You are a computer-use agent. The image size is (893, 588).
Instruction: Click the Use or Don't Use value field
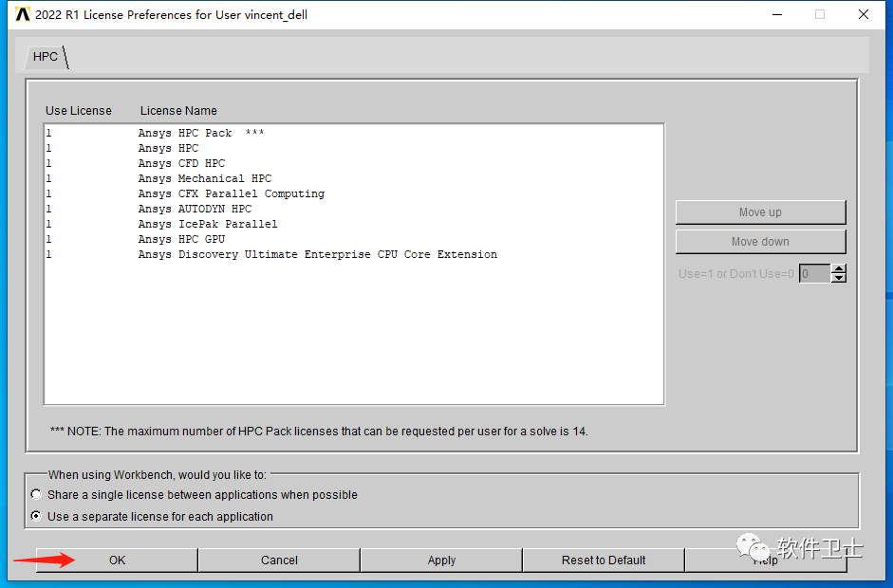click(x=814, y=274)
